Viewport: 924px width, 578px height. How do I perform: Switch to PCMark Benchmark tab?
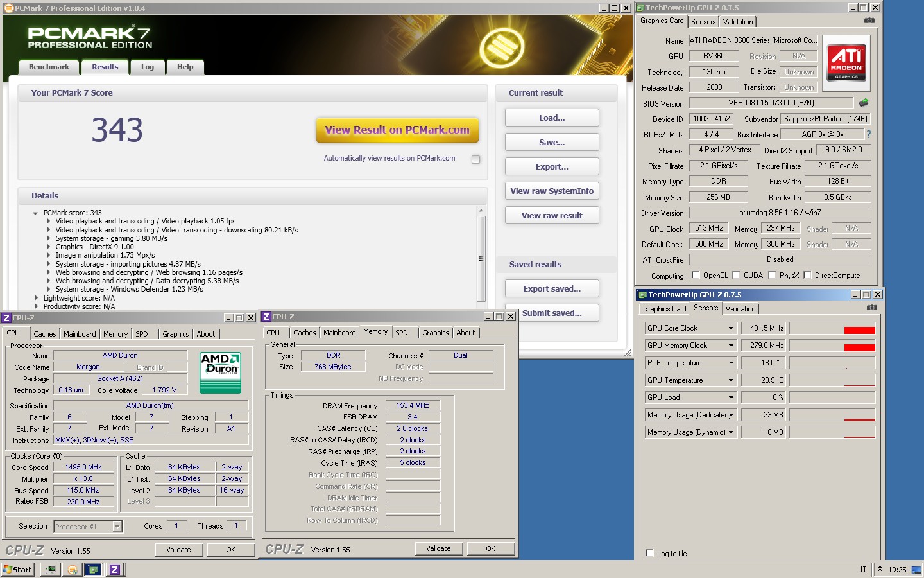point(49,67)
